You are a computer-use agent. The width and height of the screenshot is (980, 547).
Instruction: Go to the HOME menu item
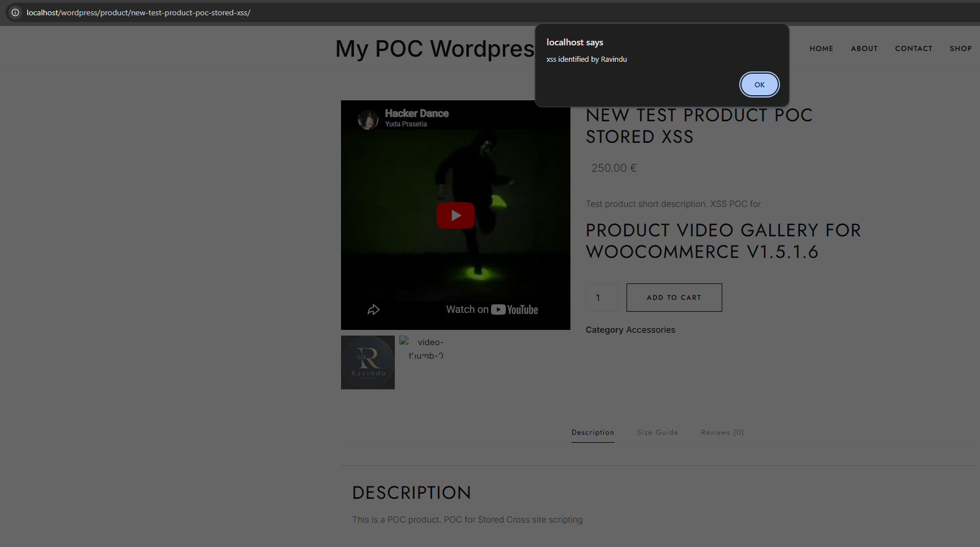821,49
